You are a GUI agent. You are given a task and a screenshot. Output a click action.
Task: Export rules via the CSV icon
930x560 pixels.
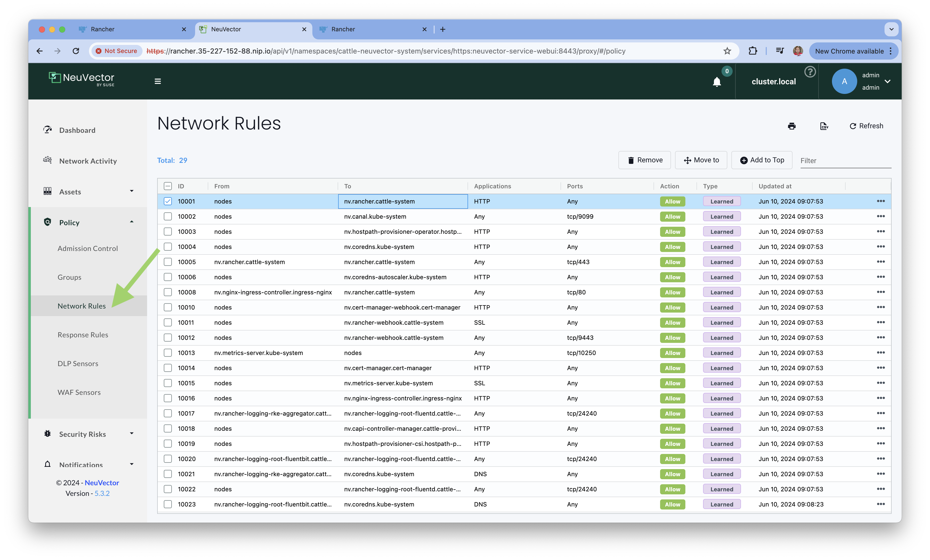pyautogui.click(x=824, y=126)
